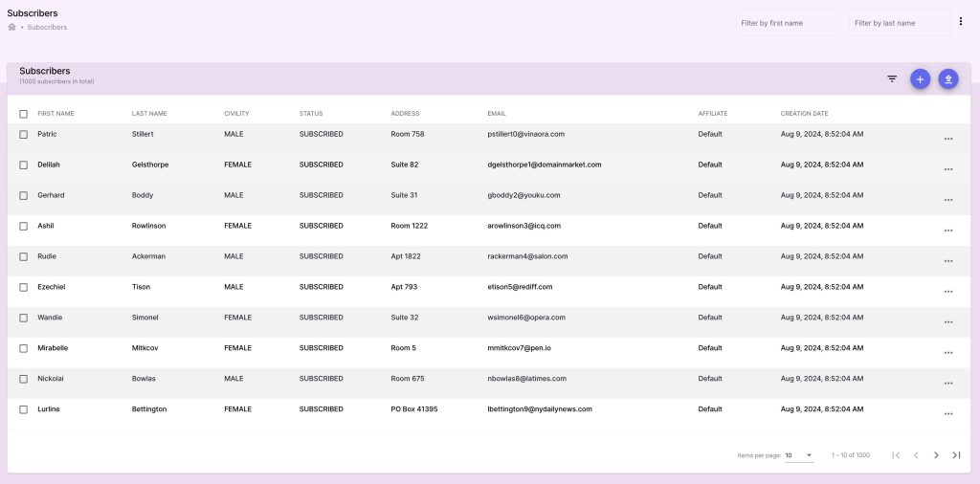980x484 pixels.
Task: Click the add subscriber plus button
Action: (920, 79)
